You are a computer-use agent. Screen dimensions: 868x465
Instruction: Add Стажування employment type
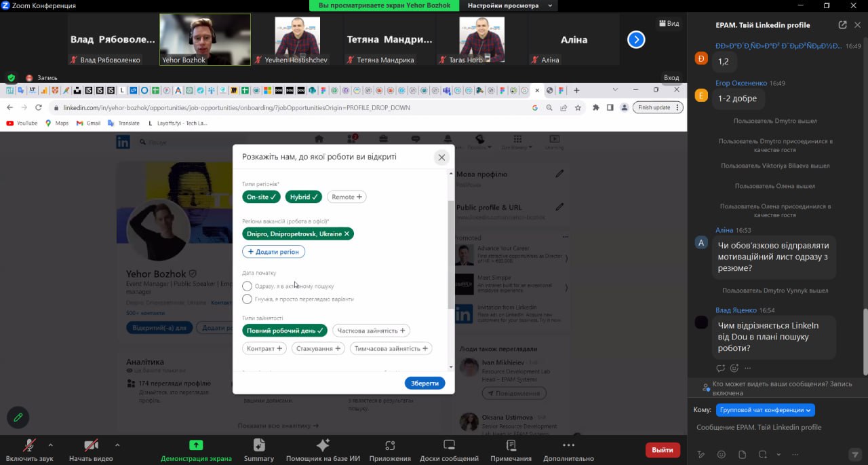coord(318,348)
